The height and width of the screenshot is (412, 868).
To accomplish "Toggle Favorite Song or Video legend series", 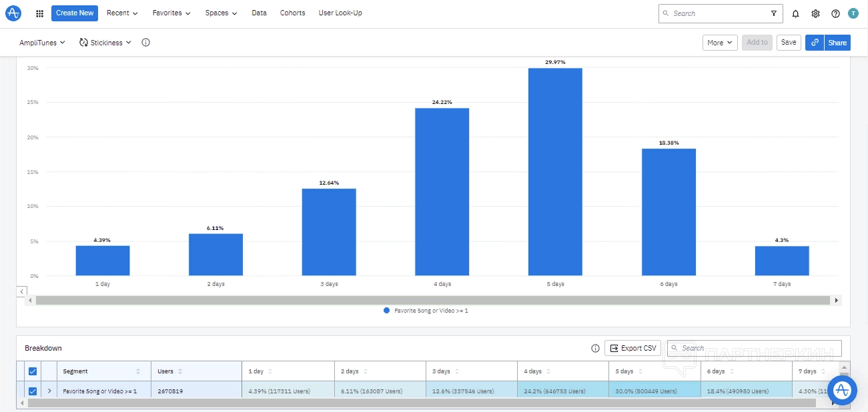I will click(x=426, y=311).
